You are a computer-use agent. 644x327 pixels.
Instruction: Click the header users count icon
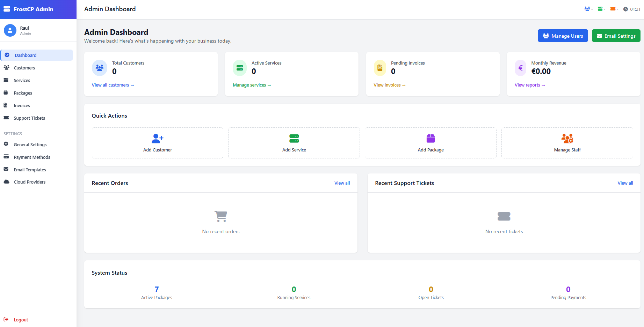(587, 9)
